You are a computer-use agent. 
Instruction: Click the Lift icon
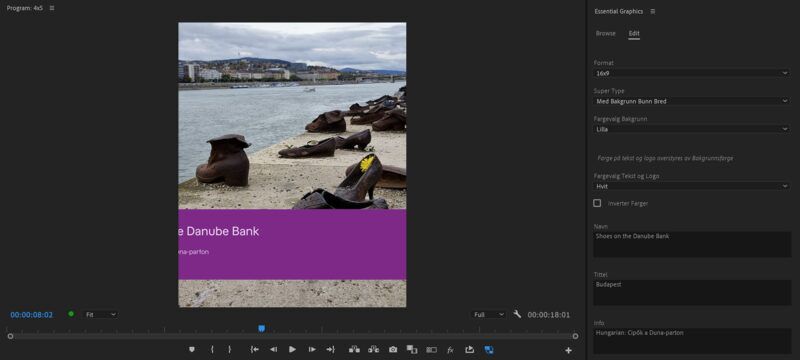tap(354, 350)
